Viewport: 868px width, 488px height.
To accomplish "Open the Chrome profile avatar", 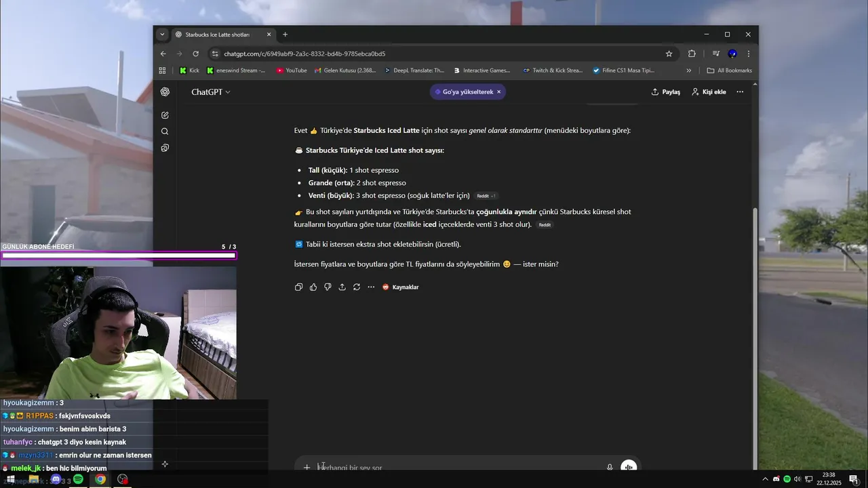I will (732, 54).
